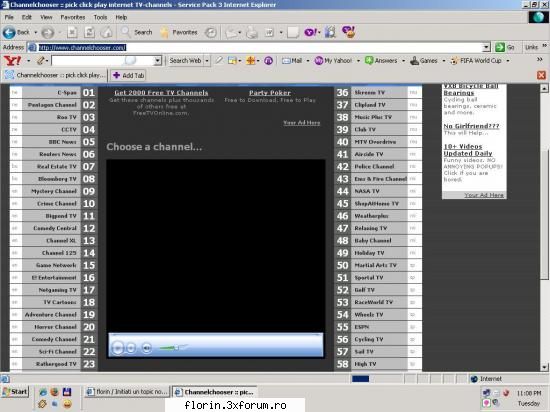
Task: Select channel 44 NASA TV
Action: click(378, 191)
